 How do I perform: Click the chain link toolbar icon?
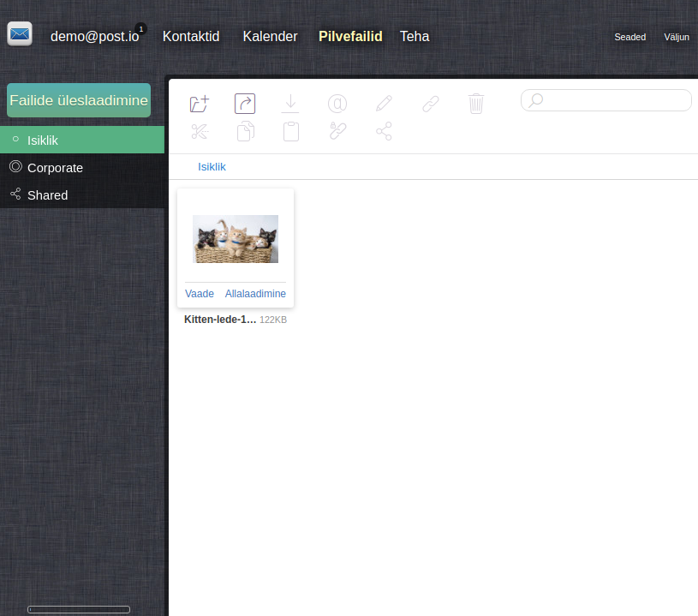[431, 104]
